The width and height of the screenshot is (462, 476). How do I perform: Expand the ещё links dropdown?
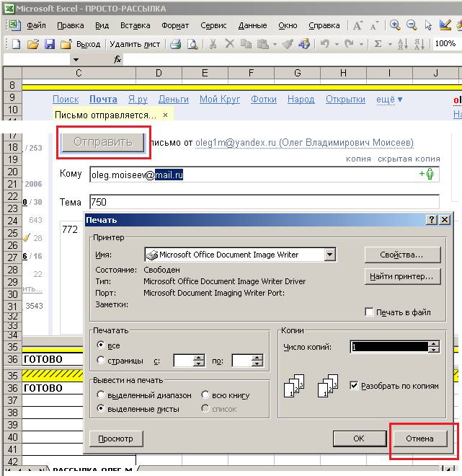coord(389,100)
